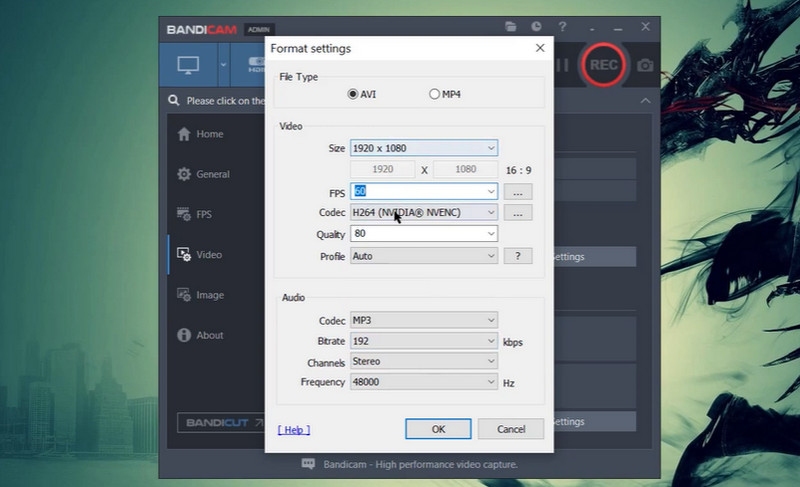Select the HDMI device recording mode icon
800x487 pixels.
pyautogui.click(x=256, y=65)
